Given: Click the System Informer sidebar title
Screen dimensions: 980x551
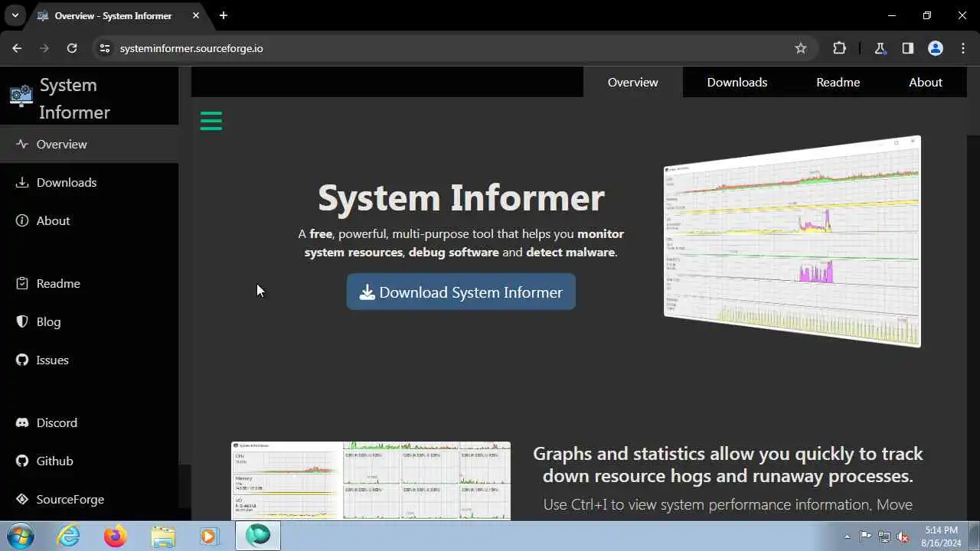Looking at the screenshot, I should pyautogui.click(x=74, y=99).
